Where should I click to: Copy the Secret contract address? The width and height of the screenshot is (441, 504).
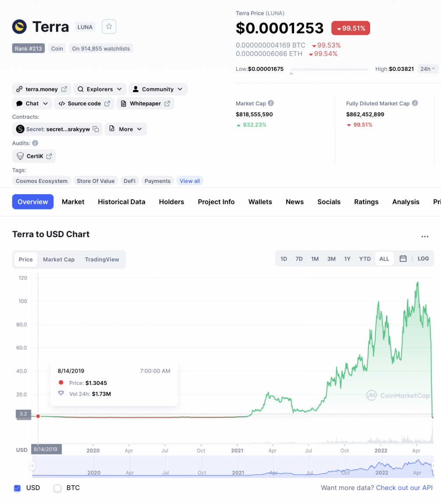pos(96,129)
